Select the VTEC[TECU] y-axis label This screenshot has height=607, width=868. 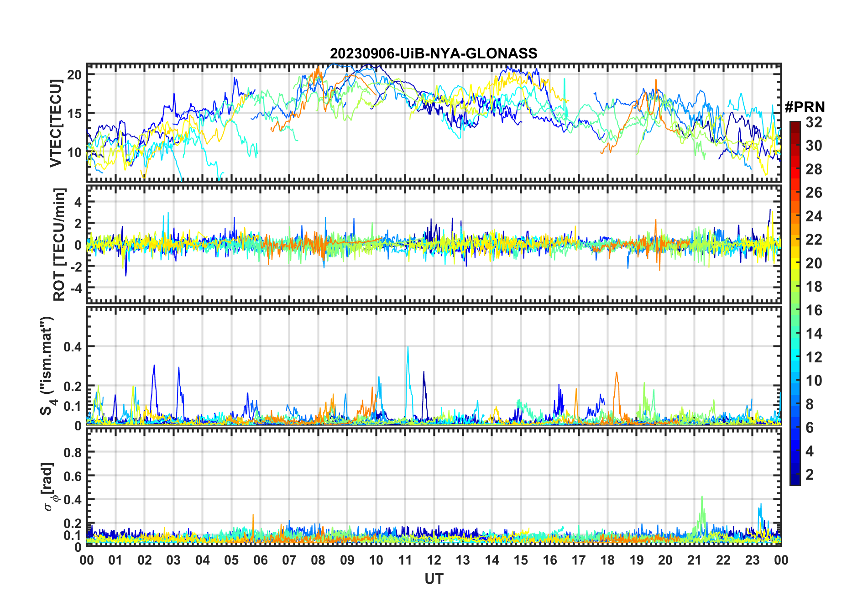click(56, 123)
